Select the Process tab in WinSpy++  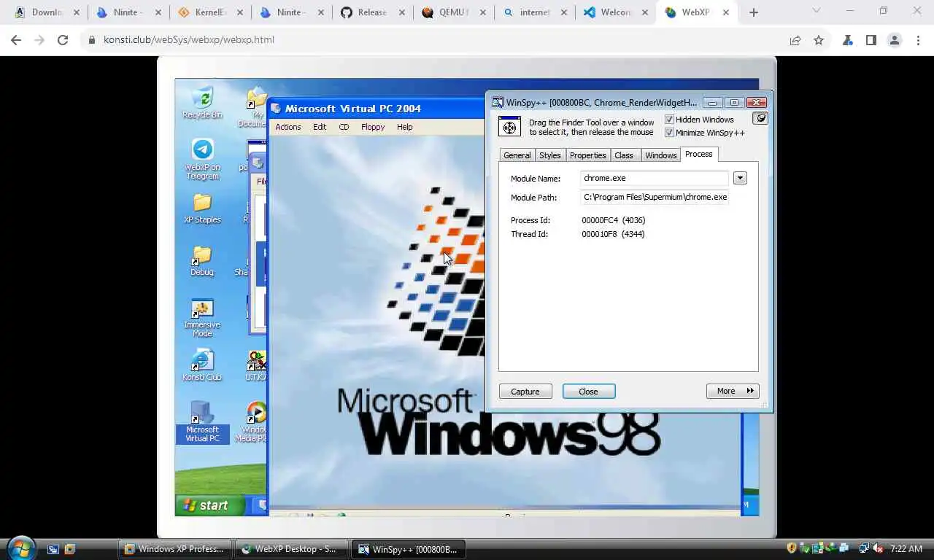pos(699,154)
